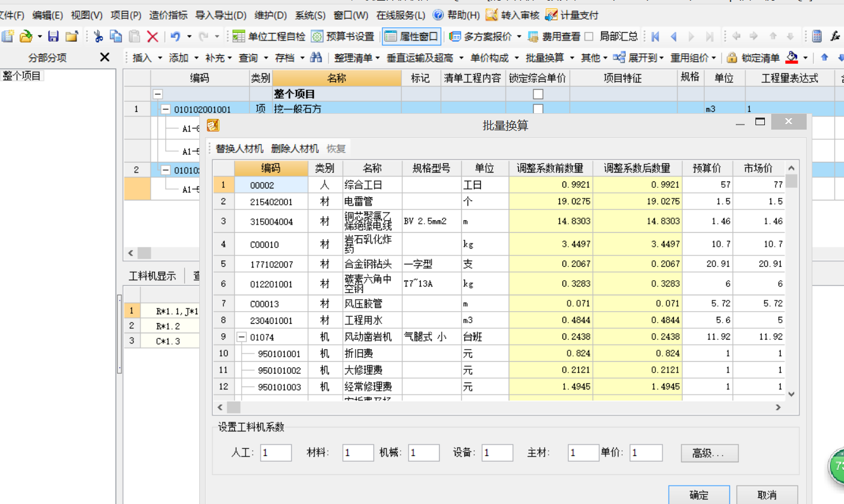The width and height of the screenshot is (844, 504).
Task: Open the 项目(P) menu
Action: pyautogui.click(x=125, y=15)
